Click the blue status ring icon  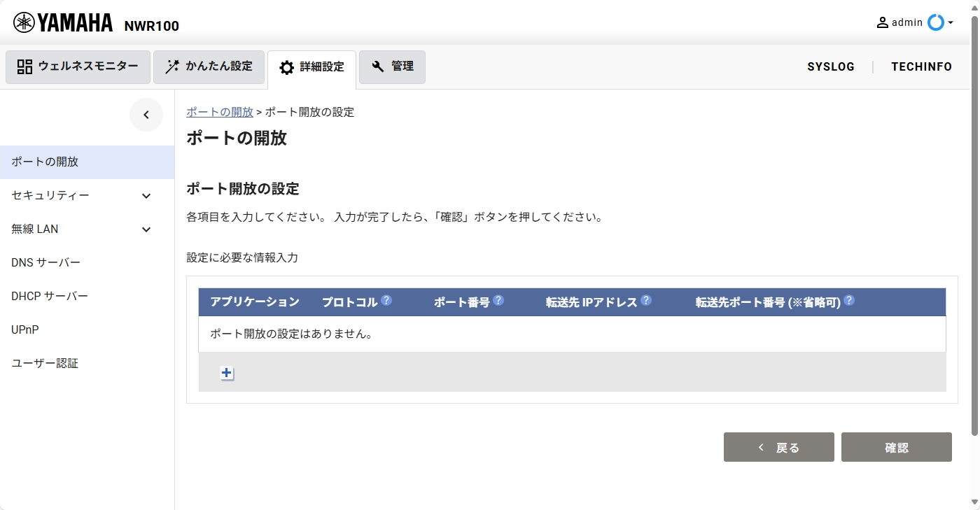[x=935, y=22]
